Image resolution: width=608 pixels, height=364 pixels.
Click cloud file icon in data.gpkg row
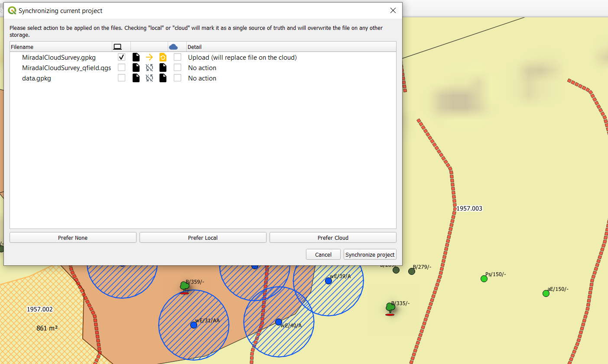[163, 78]
